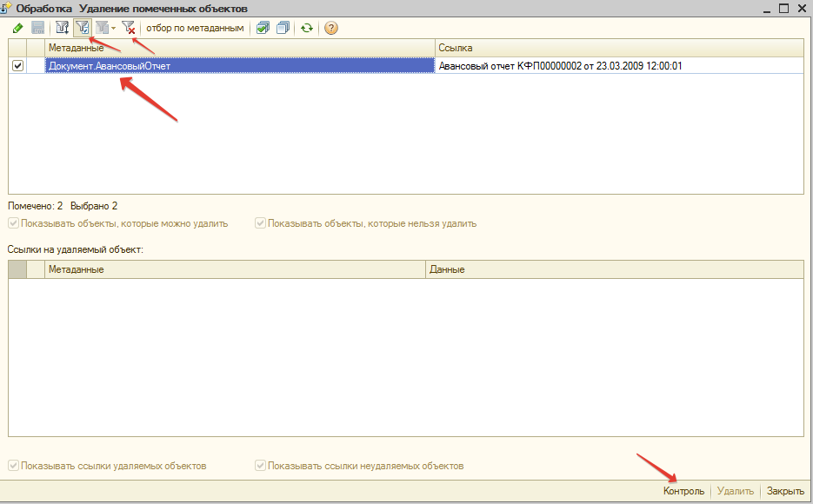Image resolution: width=813 pixels, height=504 pixels.
Task: Click the disable filter icon with red cross
Action: [x=129, y=28]
